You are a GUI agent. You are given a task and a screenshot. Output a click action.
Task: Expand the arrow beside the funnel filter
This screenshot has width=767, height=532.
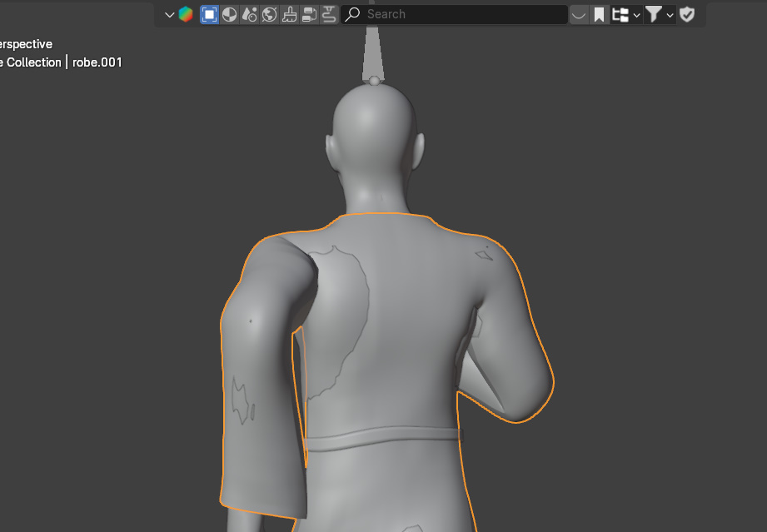(670, 15)
